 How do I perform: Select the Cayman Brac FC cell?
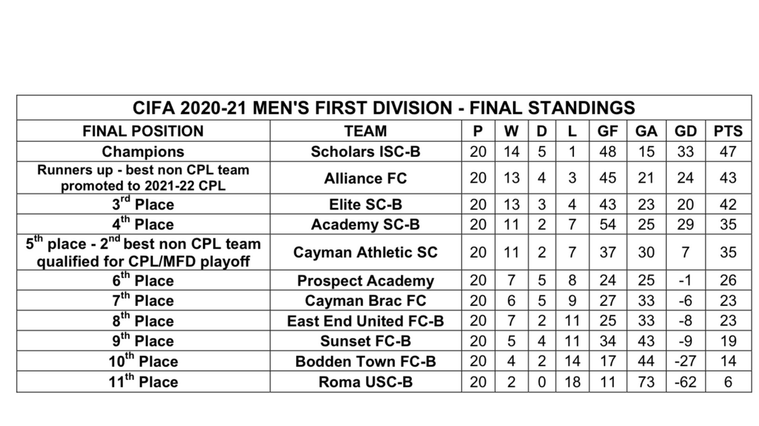pos(365,301)
